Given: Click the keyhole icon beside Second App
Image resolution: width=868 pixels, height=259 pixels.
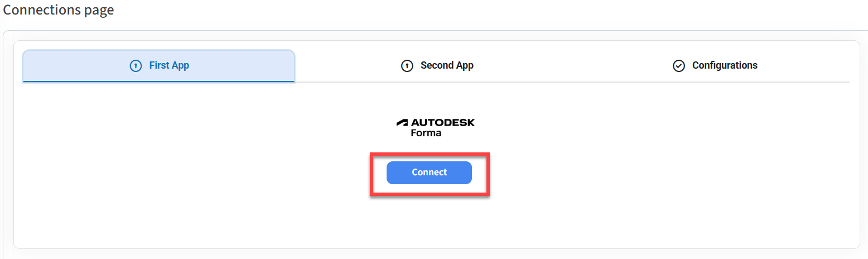Looking at the screenshot, I should click(x=407, y=66).
